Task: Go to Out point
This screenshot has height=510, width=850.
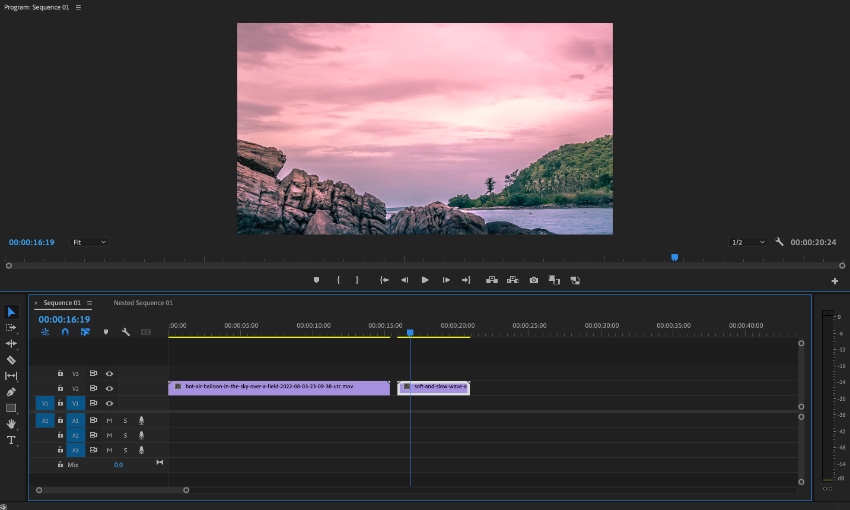Action: pyautogui.click(x=466, y=280)
